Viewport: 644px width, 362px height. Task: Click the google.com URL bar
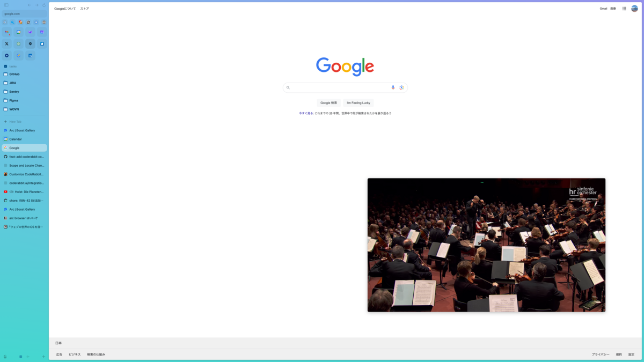coord(25,13)
